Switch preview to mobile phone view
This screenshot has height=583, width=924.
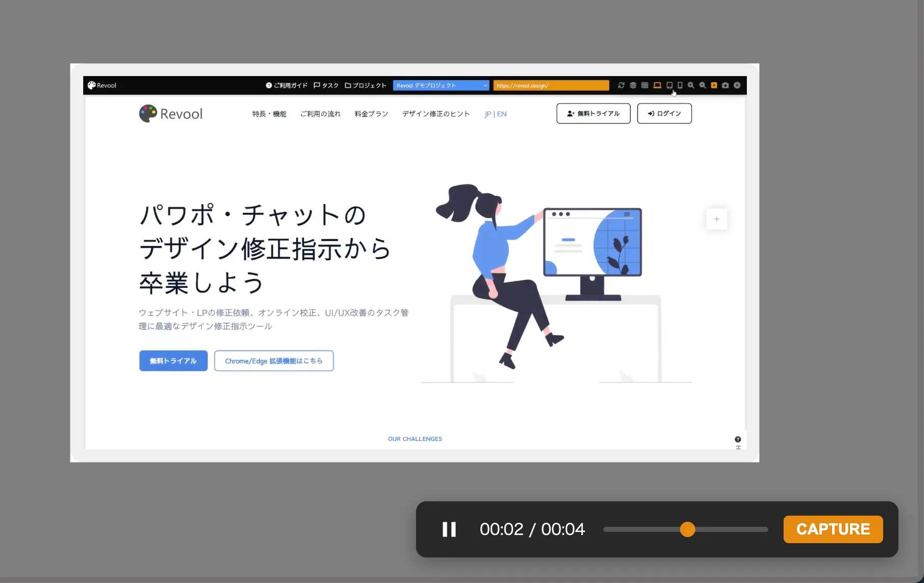679,85
